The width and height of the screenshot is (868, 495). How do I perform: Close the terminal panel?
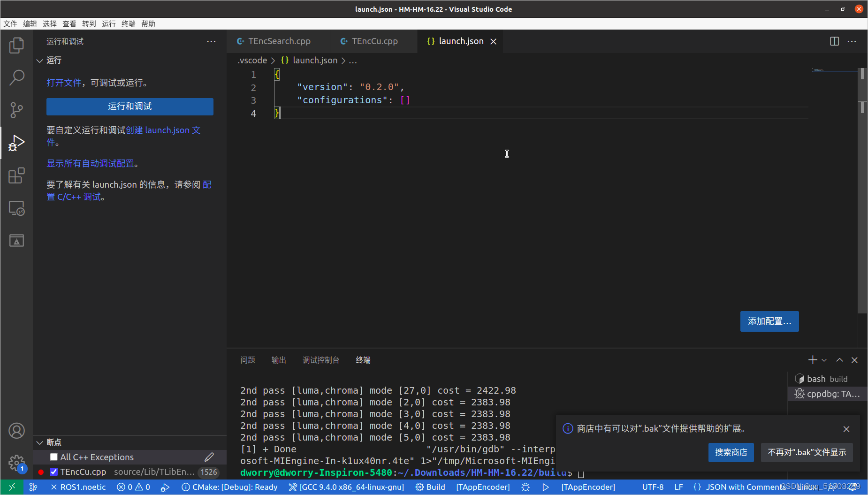coord(854,360)
